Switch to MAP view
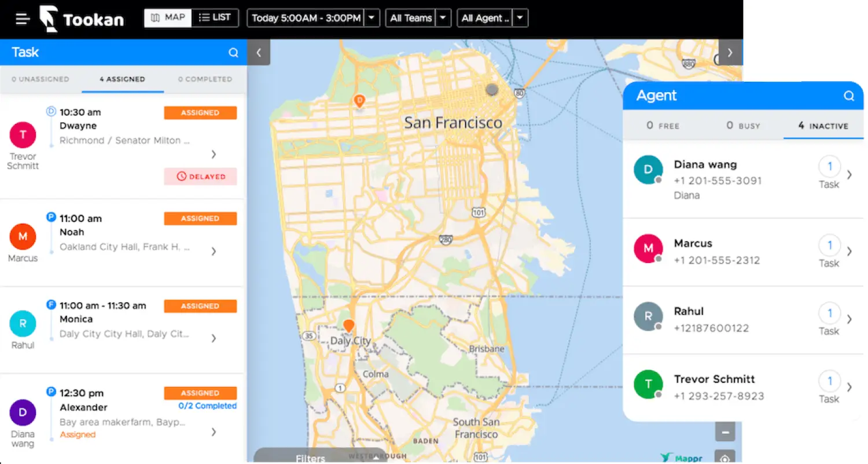 click(168, 18)
